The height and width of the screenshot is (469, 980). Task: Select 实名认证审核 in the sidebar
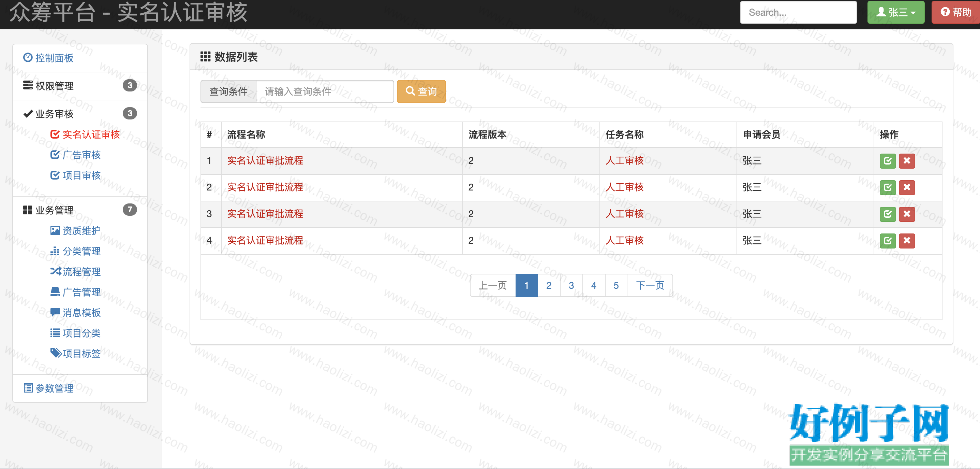point(85,134)
